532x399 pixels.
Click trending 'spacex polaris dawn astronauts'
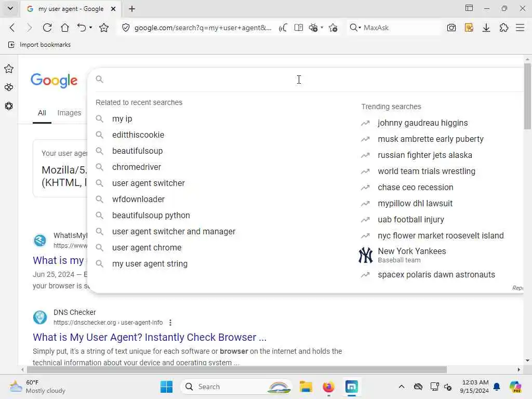(436, 274)
